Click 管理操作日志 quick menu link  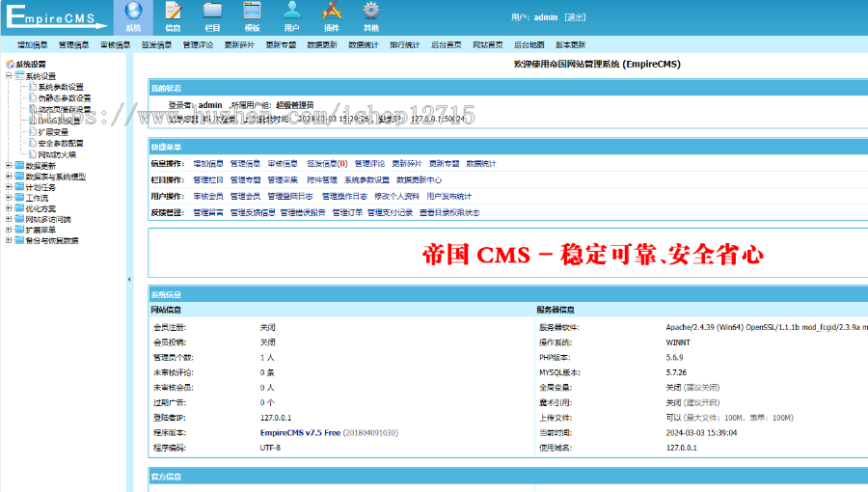(344, 196)
